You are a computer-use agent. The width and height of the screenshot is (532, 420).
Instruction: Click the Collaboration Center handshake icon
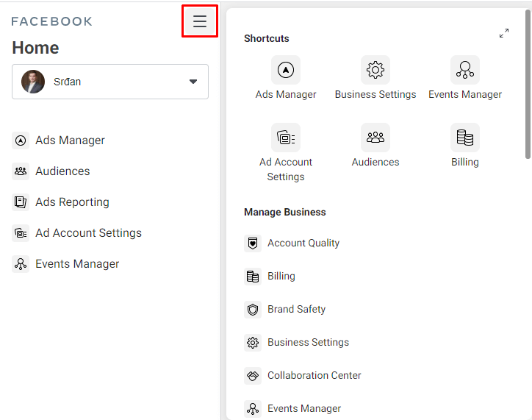[x=253, y=376]
